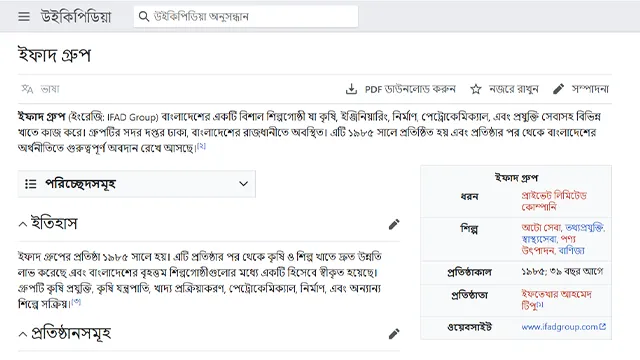Click the PDF download icon
Screen dimensions: 640x360
pyautogui.click(x=351, y=89)
